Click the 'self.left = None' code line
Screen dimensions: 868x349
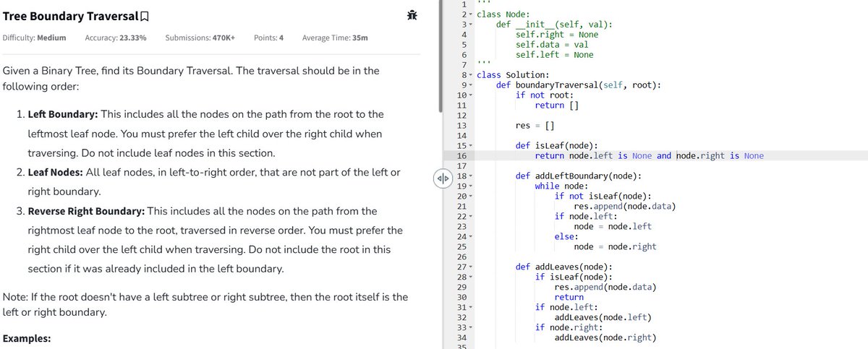[554, 55]
